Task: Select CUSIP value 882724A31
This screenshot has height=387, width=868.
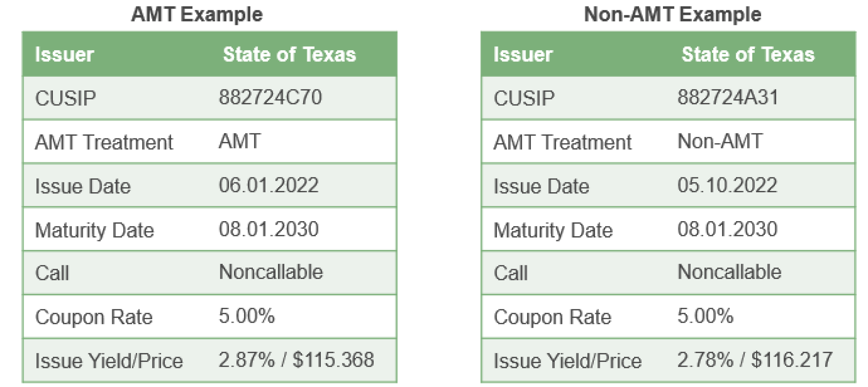Action: click(728, 97)
